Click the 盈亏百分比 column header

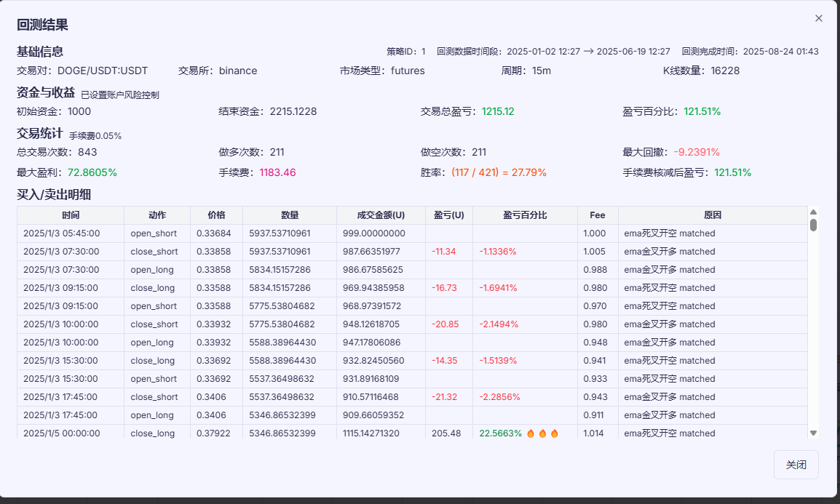pos(525,215)
